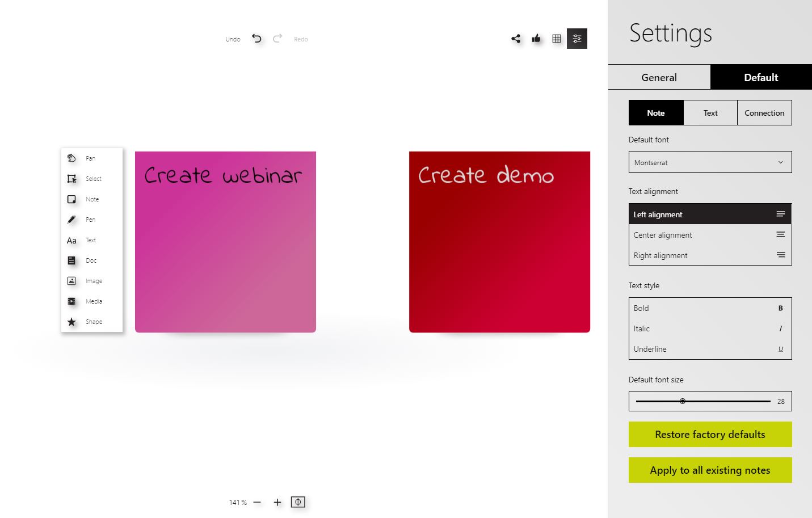Click the thumbs-up icon
The width and height of the screenshot is (812, 518).
click(536, 39)
